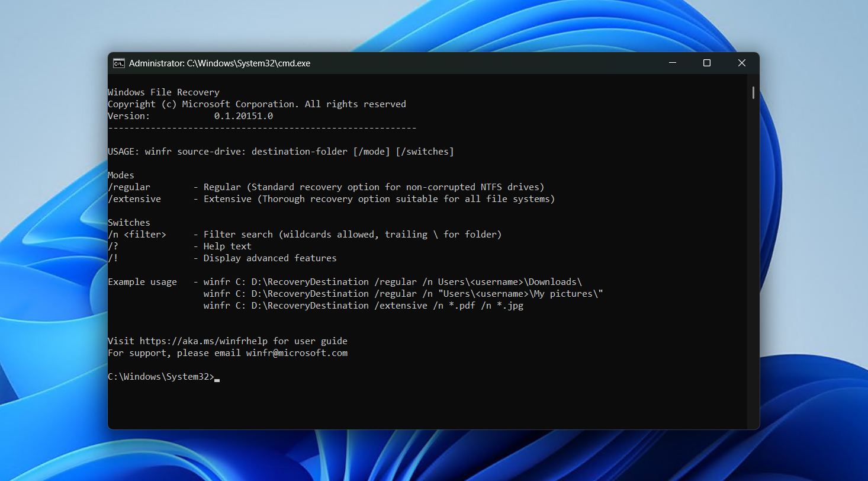
Task: Click the Windows File Recovery version number
Action: (x=244, y=116)
